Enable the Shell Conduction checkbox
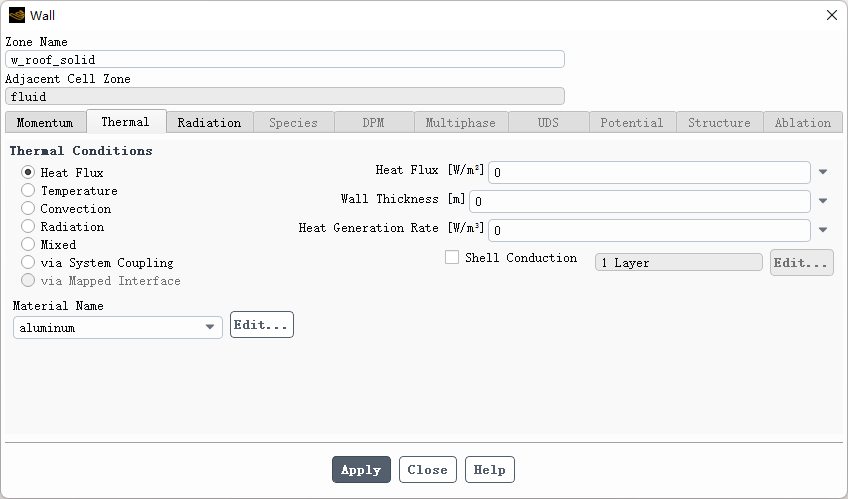This screenshot has width=848, height=499. pos(452,258)
